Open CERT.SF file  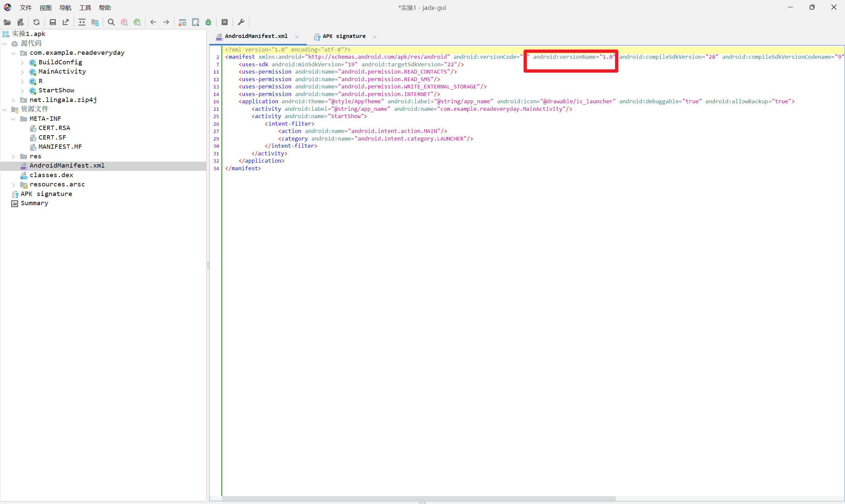coord(52,138)
